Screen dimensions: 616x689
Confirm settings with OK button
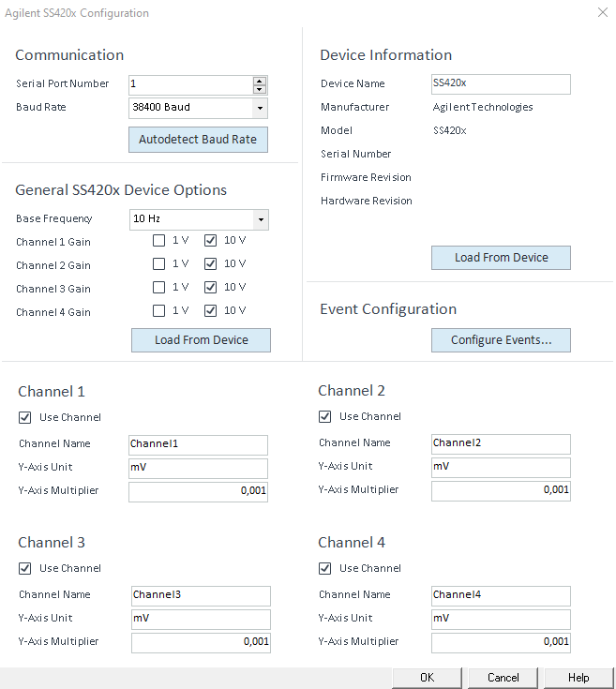point(427,678)
